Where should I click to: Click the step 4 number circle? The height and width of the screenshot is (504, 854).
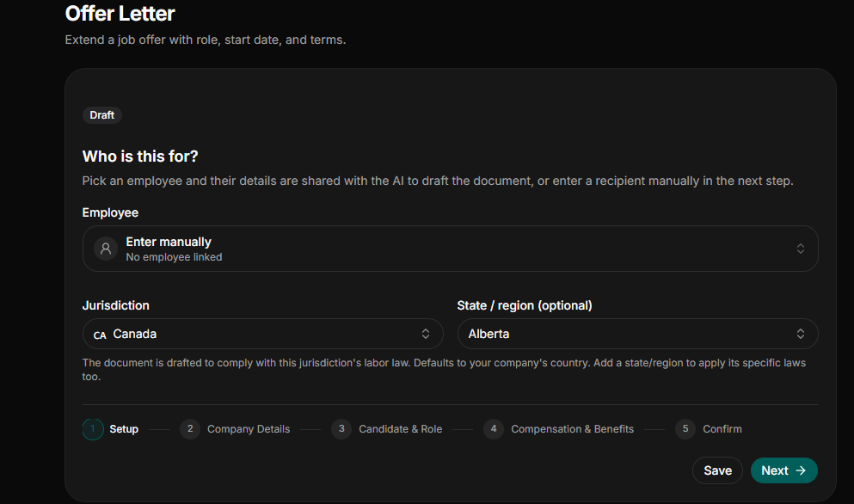[x=494, y=429]
